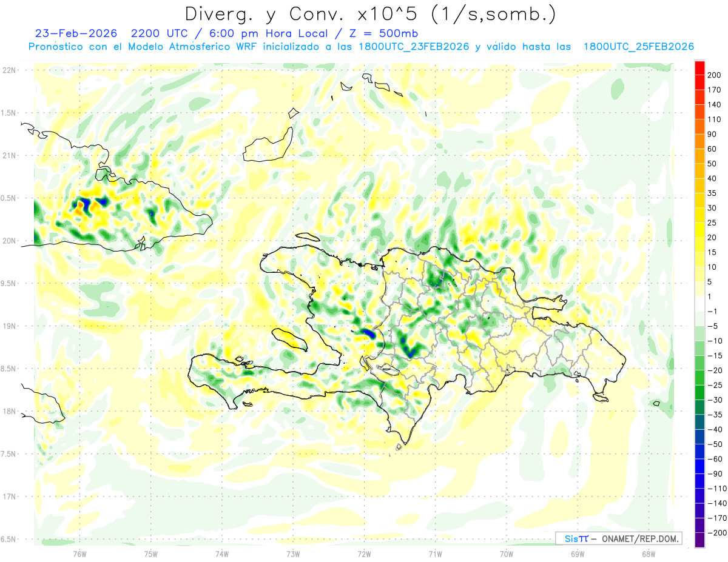The width and height of the screenshot is (728, 562).
Task: Click the orange colorbar swatch between 90 and 60
Action: tap(700, 142)
